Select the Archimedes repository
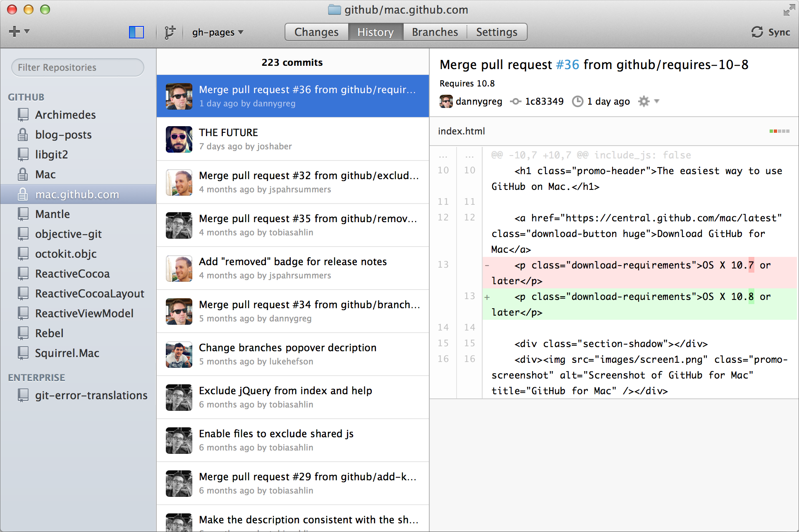799x532 pixels. click(78, 115)
